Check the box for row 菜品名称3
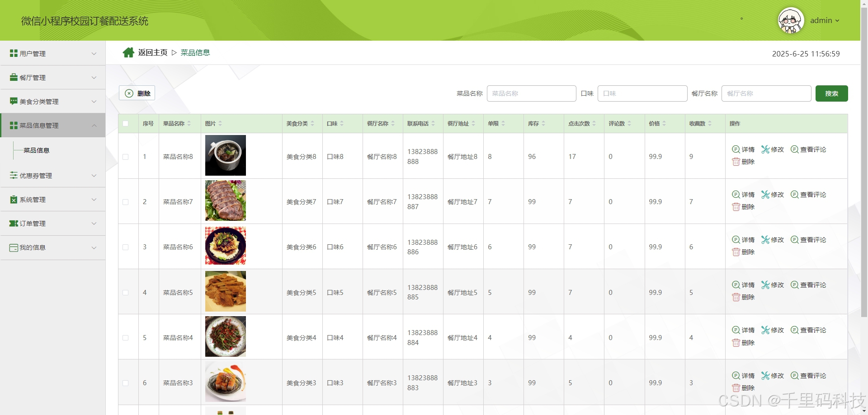The image size is (868, 415). click(x=126, y=383)
